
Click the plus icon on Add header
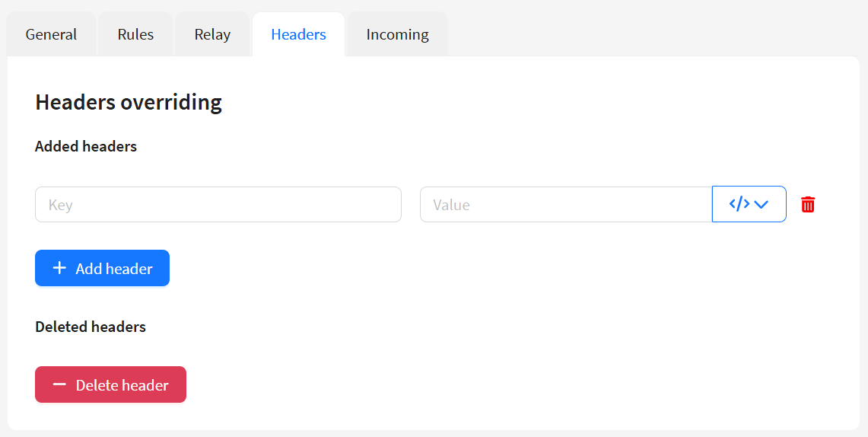tap(59, 268)
